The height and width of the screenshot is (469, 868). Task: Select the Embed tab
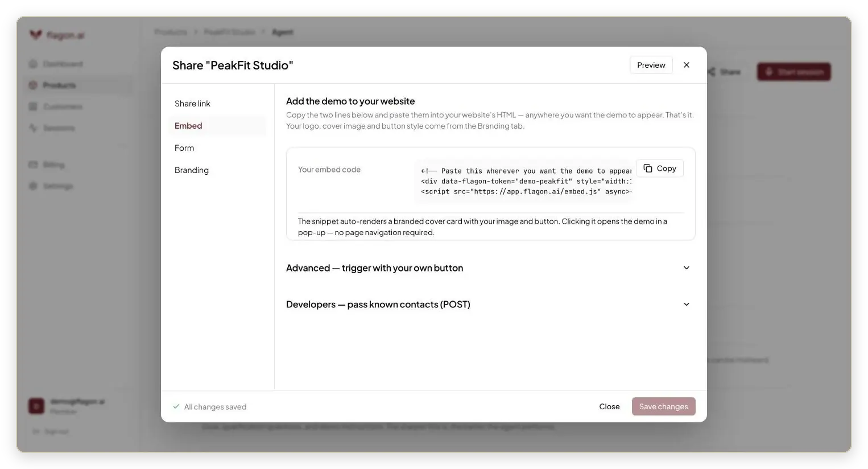(x=217, y=126)
